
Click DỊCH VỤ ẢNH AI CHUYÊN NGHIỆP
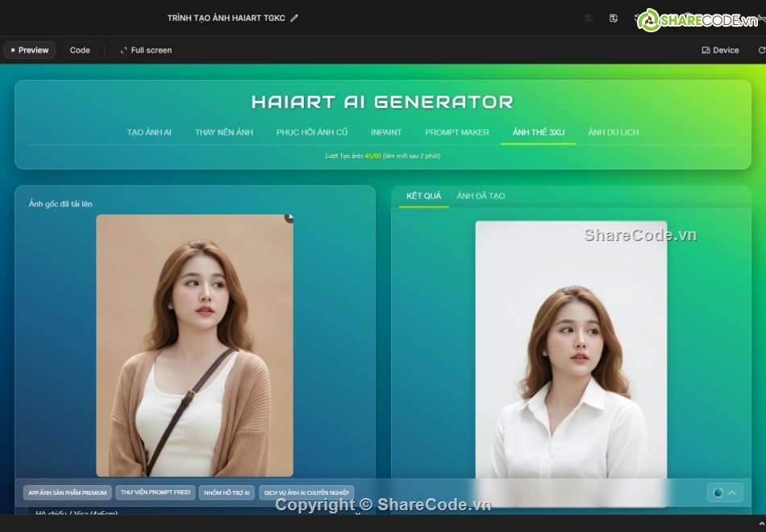[306, 493]
